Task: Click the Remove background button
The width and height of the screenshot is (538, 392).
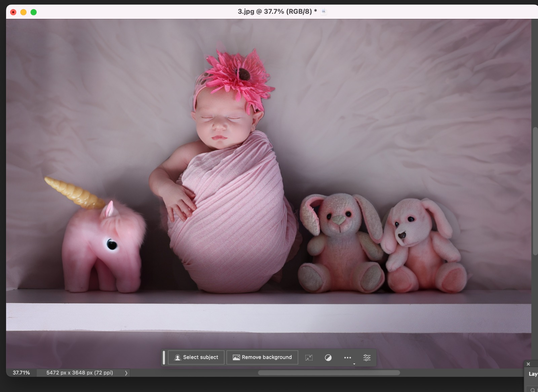Action: (262, 357)
